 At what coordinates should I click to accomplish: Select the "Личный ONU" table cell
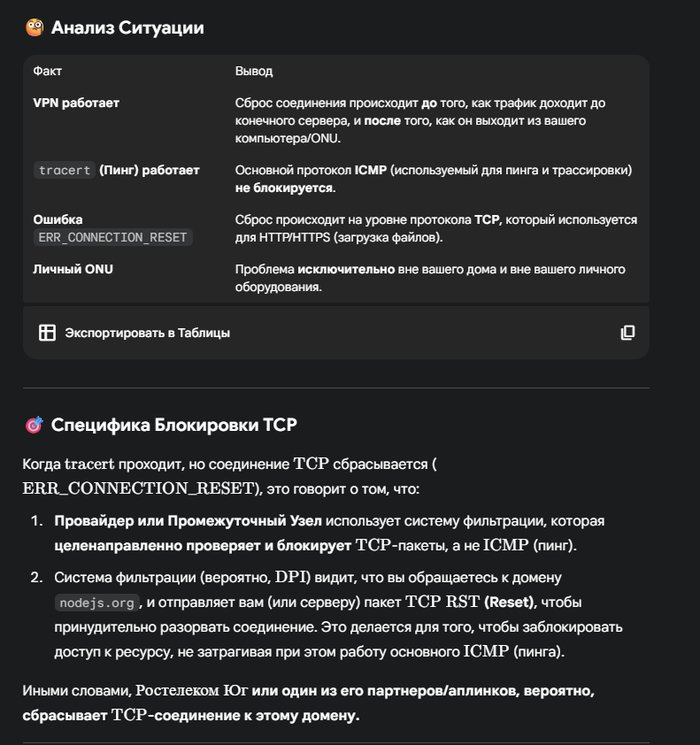click(72, 269)
